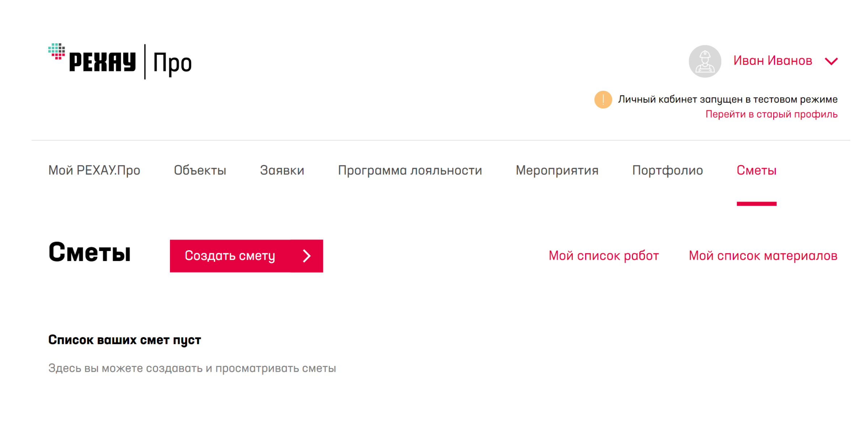Go to the Заявки tab
Image resolution: width=868 pixels, height=434 pixels.
(282, 170)
